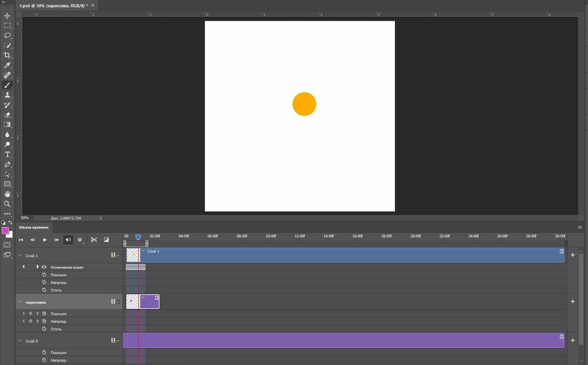Select the Blur tool

tap(7, 134)
